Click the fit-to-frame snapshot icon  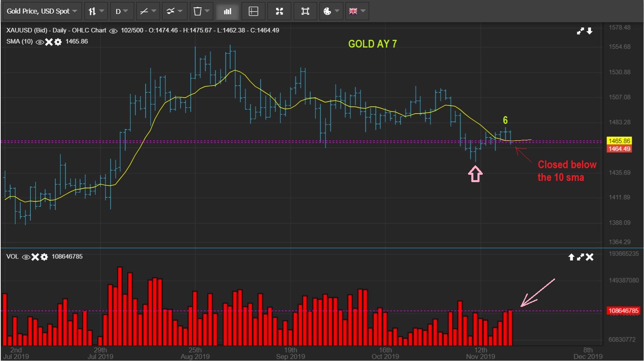coord(305,11)
